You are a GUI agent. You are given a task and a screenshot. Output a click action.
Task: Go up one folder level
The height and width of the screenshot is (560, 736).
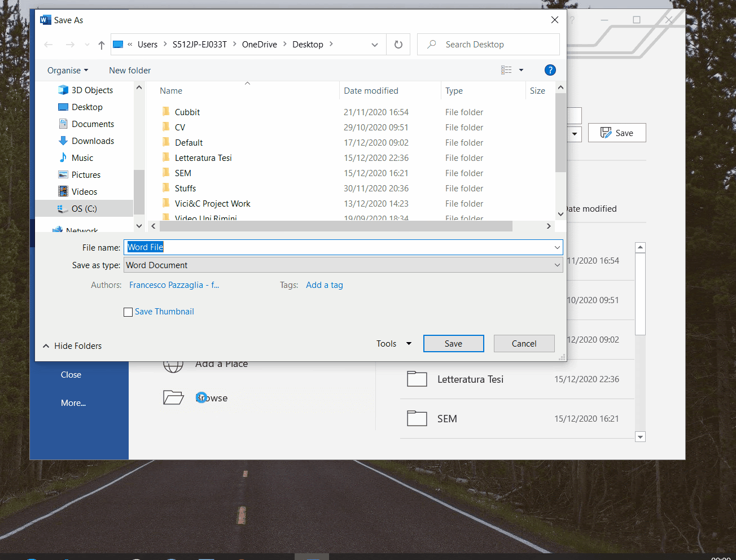pyautogui.click(x=102, y=45)
